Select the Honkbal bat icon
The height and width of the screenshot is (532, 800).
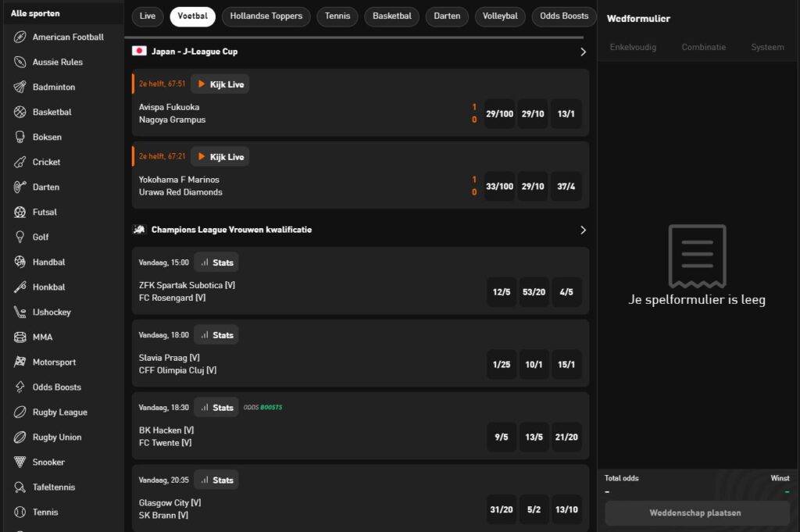pos(20,287)
